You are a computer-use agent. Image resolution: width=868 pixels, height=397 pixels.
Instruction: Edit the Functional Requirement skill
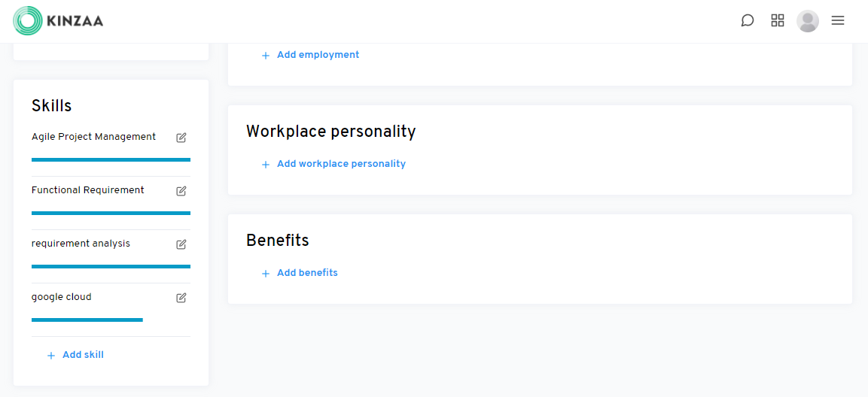181,191
